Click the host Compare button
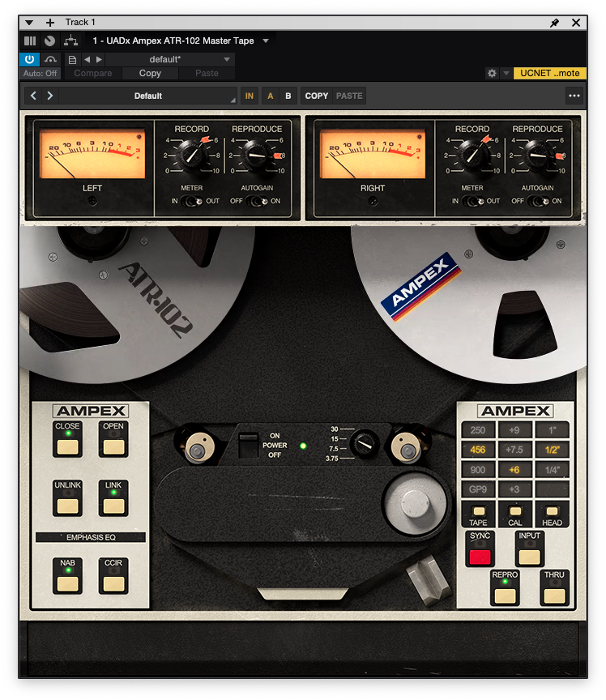Screen dimensions: 606x700 click(x=93, y=73)
